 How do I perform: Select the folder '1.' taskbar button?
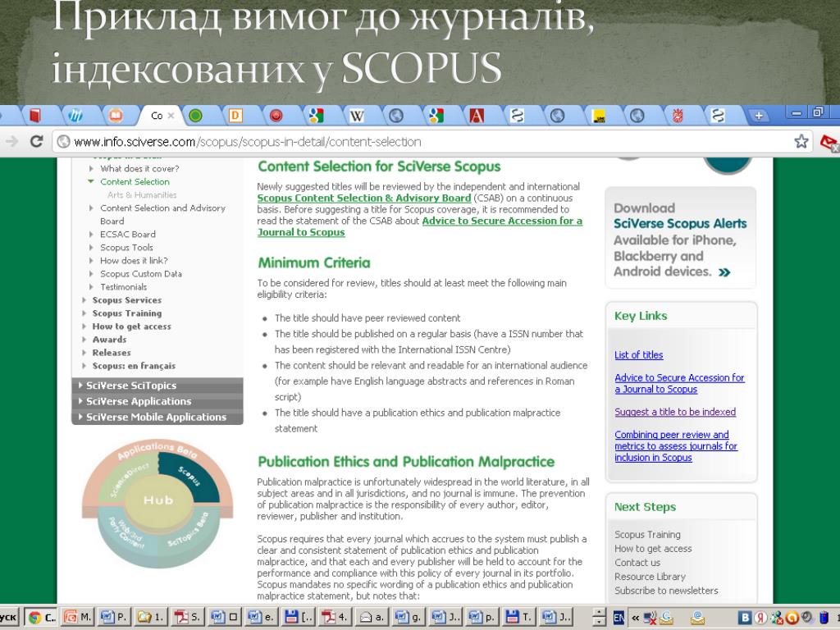(149, 617)
